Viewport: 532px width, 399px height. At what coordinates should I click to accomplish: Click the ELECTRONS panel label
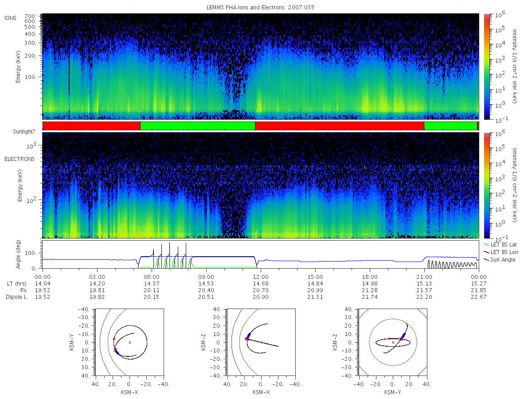click(19, 159)
